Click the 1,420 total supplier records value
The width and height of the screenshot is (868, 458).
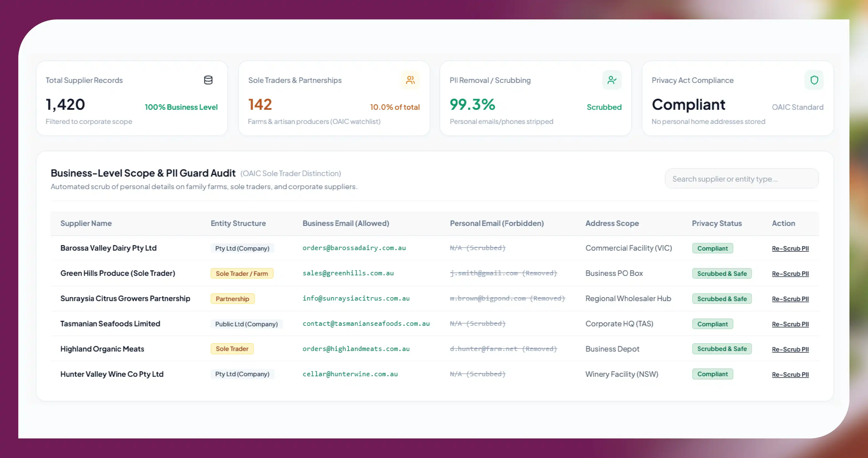tap(65, 105)
